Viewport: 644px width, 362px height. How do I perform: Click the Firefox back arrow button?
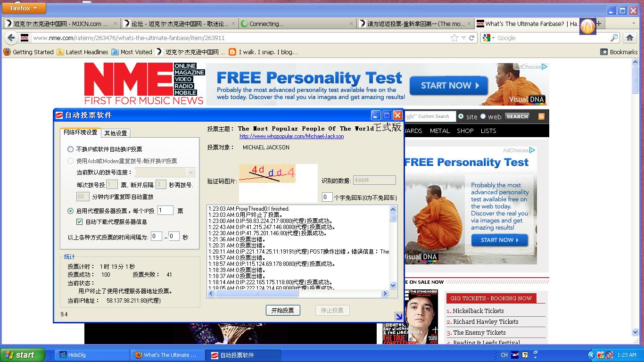[x=11, y=38]
